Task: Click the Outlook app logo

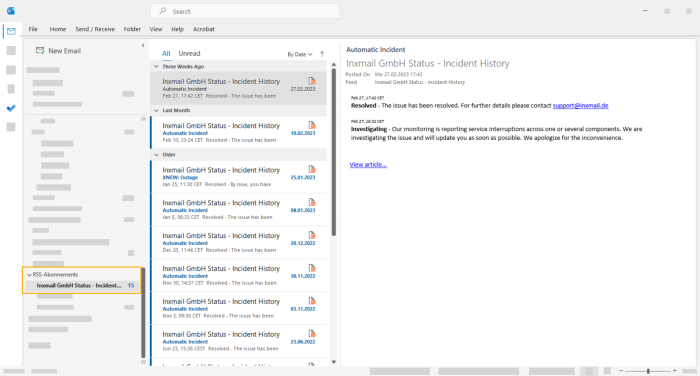Action: pyautogui.click(x=11, y=11)
